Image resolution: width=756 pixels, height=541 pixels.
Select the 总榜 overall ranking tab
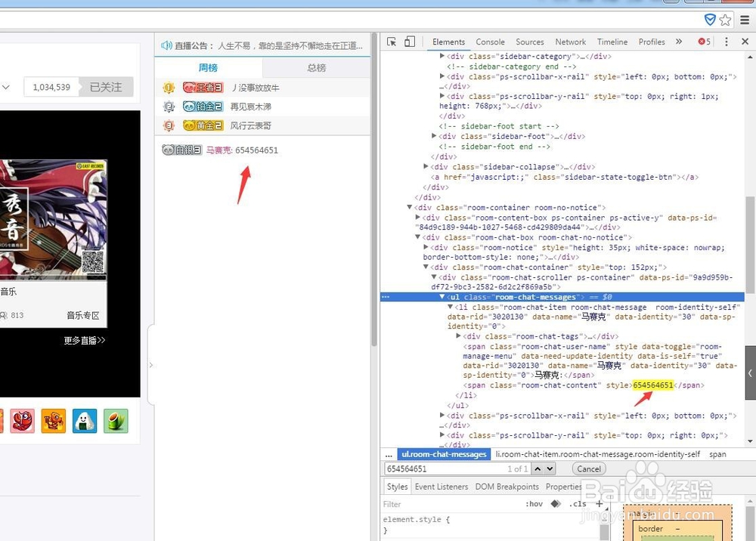(x=316, y=67)
